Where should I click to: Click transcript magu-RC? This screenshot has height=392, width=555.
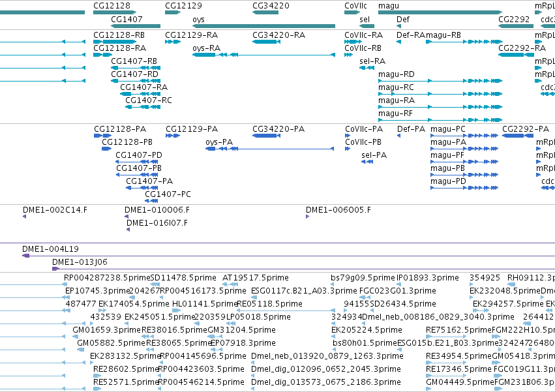(x=396, y=87)
